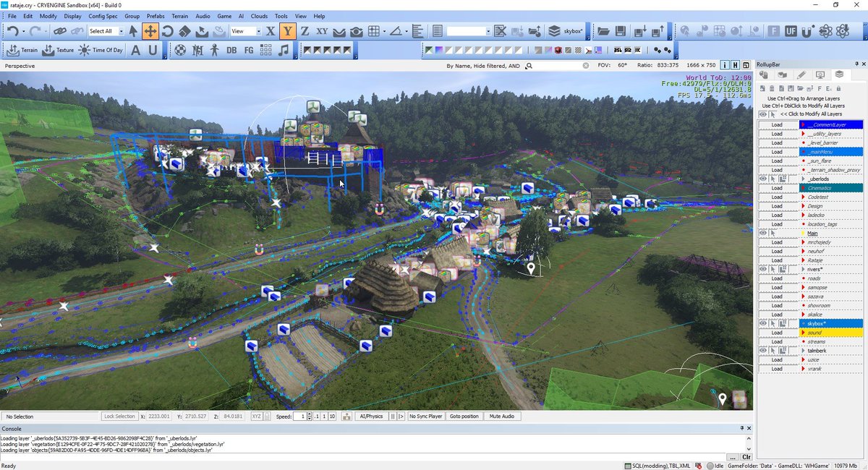Click the Mute Audio button

point(502,416)
